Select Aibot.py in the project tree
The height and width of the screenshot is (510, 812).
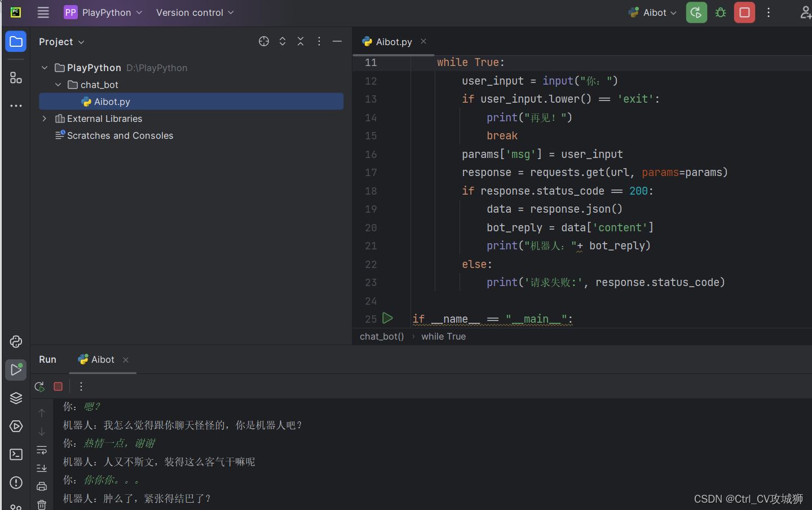pyautogui.click(x=191, y=102)
